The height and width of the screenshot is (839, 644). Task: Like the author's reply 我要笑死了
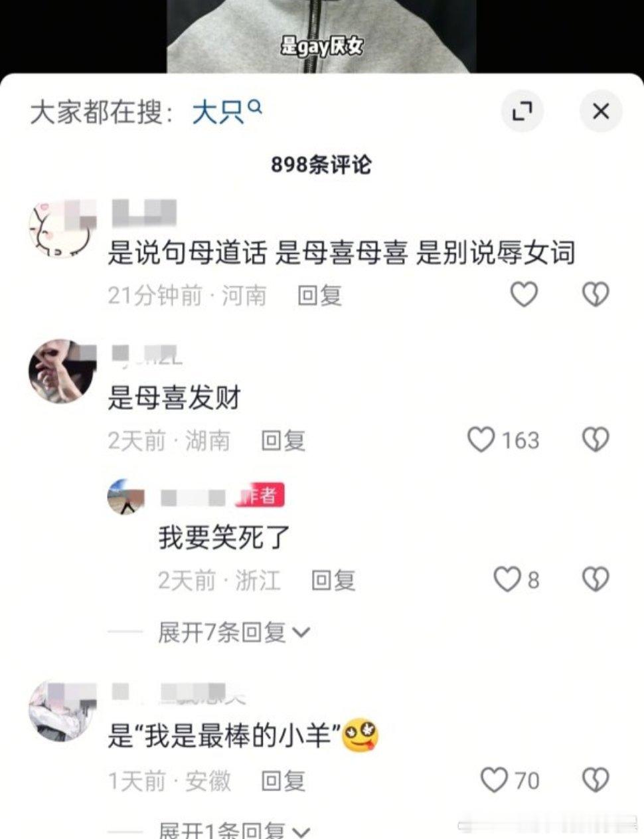pyautogui.click(x=507, y=580)
